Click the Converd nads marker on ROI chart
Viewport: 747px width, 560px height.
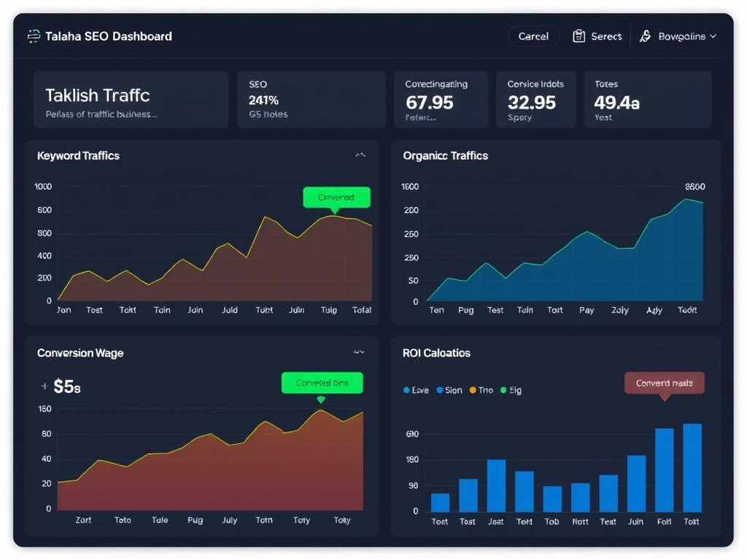tap(664, 382)
